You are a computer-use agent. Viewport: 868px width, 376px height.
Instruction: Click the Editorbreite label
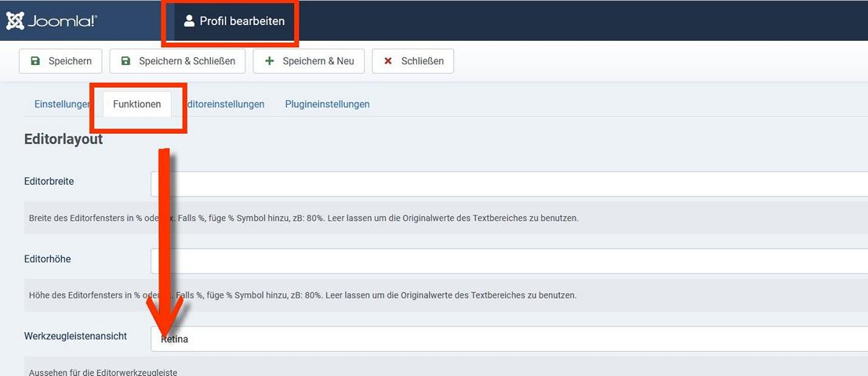coord(49,181)
